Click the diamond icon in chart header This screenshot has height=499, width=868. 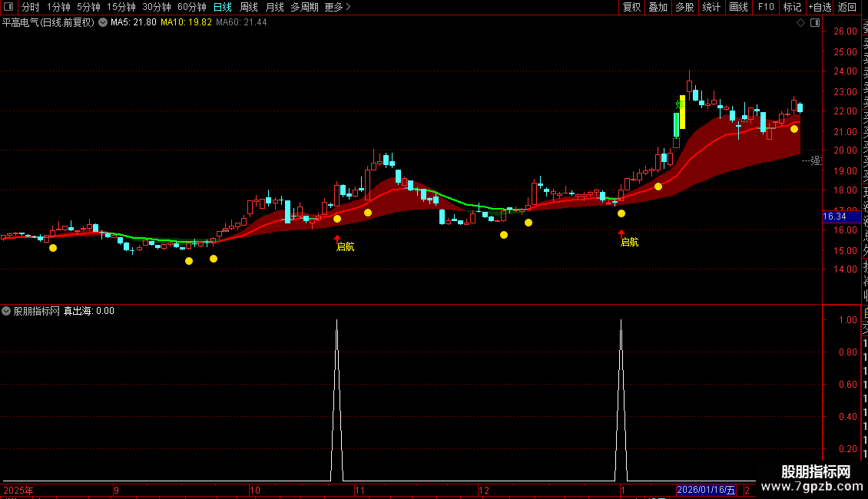tap(800, 23)
